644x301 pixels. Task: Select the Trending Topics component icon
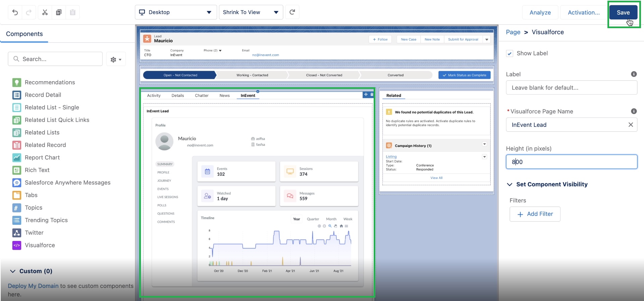coord(17,220)
